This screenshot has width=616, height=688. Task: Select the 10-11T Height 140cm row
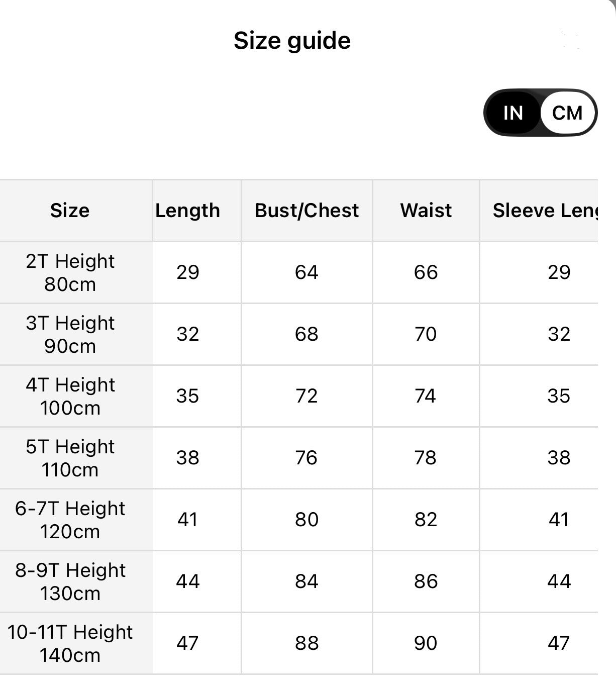click(x=299, y=643)
